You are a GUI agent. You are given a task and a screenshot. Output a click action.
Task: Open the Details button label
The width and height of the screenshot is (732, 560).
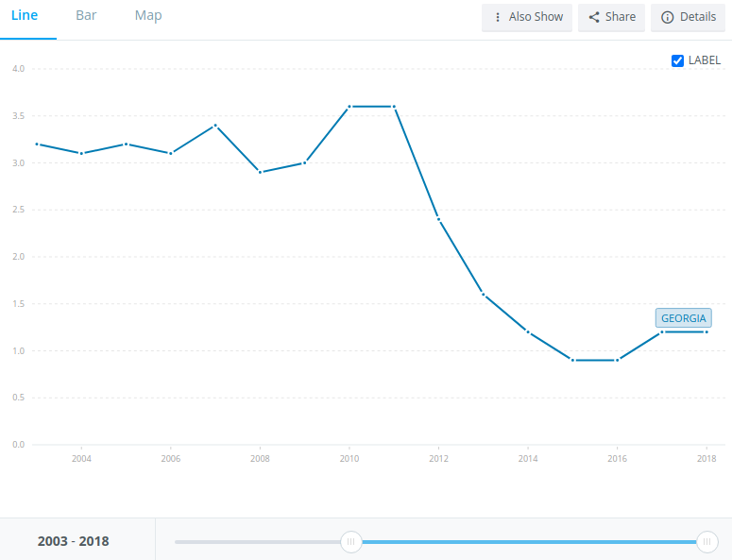pyautogui.click(x=697, y=17)
